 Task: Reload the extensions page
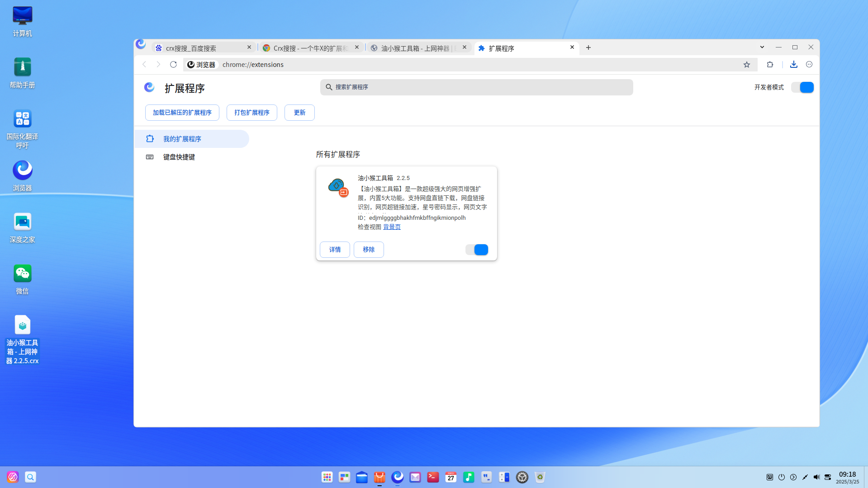[x=173, y=64]
